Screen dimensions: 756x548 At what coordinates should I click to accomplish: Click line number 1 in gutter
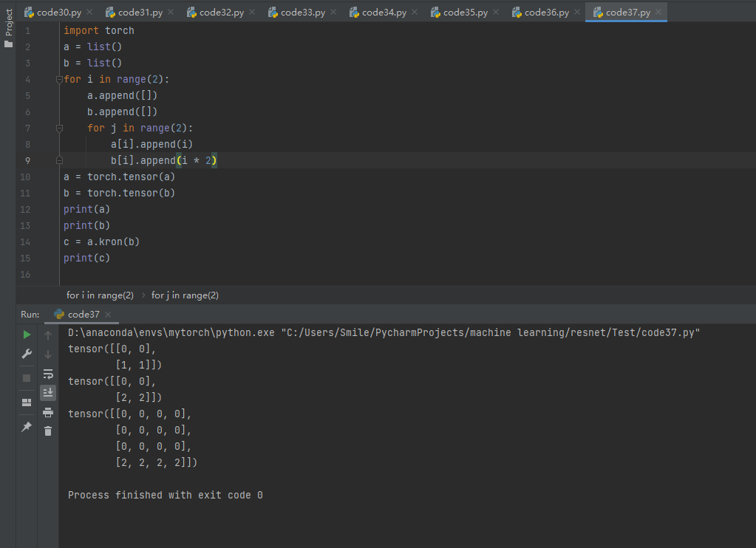coord(27,31)
